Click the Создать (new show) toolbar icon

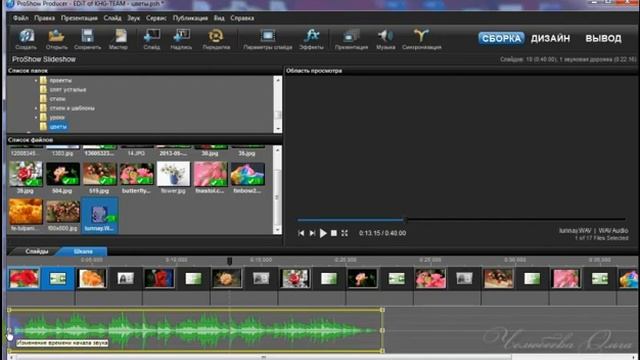point(26,39)
